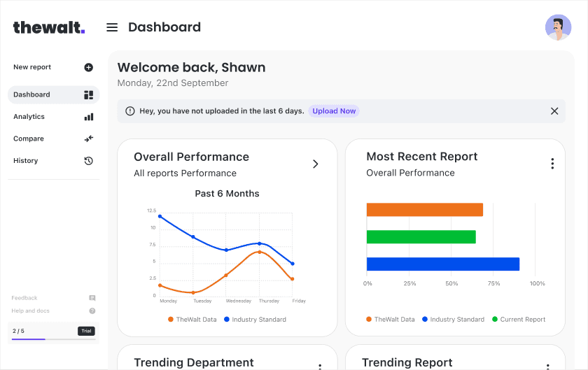Click the Past 6 Months chart title
The image size is (588, 370).
(227, 194)
